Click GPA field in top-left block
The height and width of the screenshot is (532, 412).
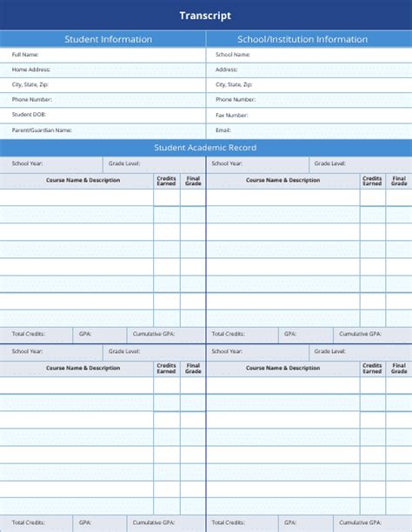pos(100,336)
